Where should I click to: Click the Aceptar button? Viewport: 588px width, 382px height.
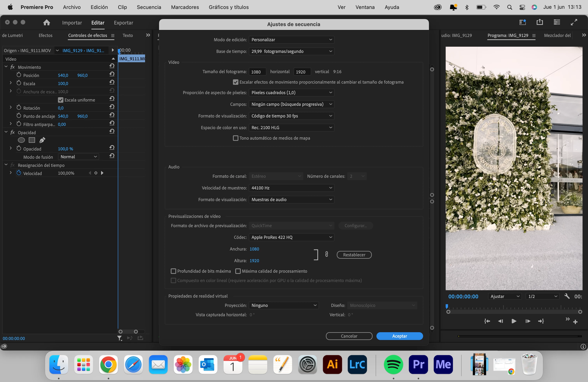click(399, 336)
